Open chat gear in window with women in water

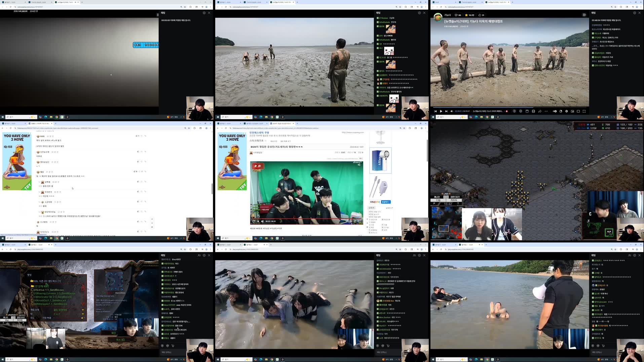[419, 255]
